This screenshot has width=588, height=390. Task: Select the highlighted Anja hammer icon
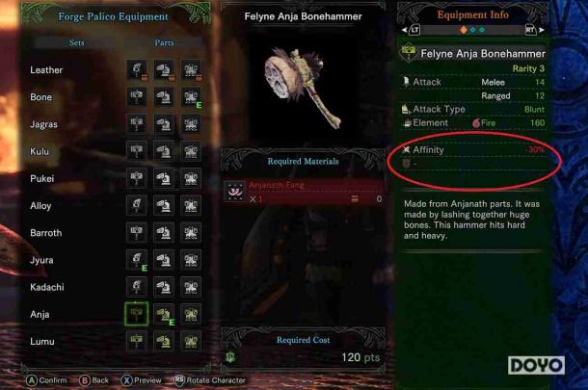coord(137,314)
